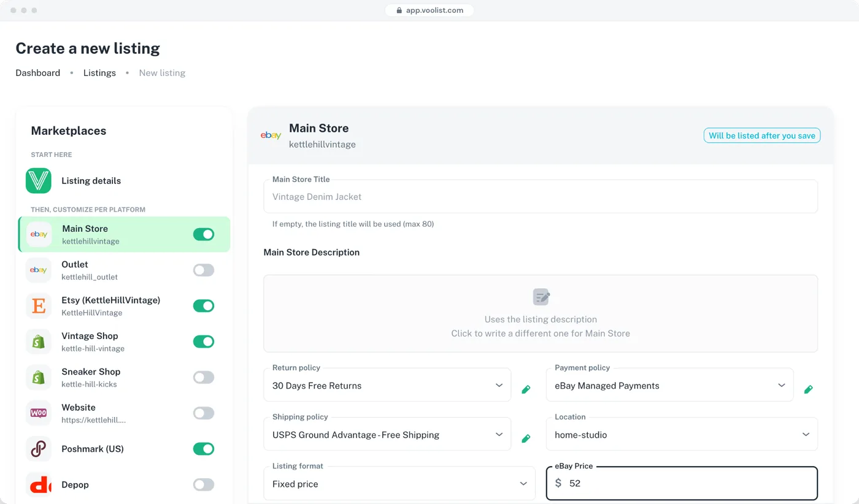Open the Return policy dropdown
859x504 pixels.
(x=387, y=385)
